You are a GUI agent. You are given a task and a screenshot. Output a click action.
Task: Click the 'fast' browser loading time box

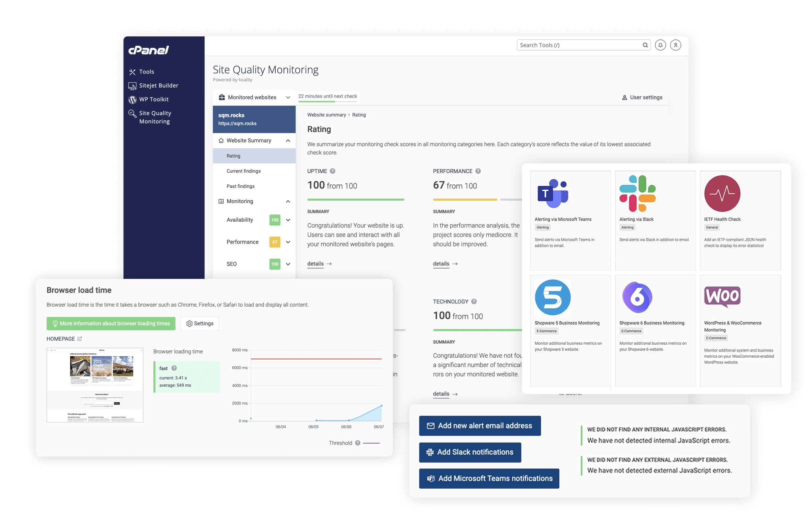(x=187, y=377)
